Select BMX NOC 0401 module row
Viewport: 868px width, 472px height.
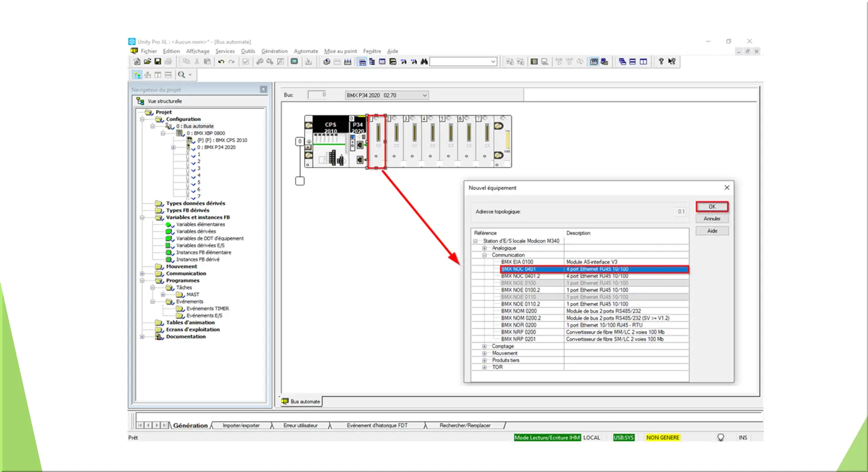[594, 269]
